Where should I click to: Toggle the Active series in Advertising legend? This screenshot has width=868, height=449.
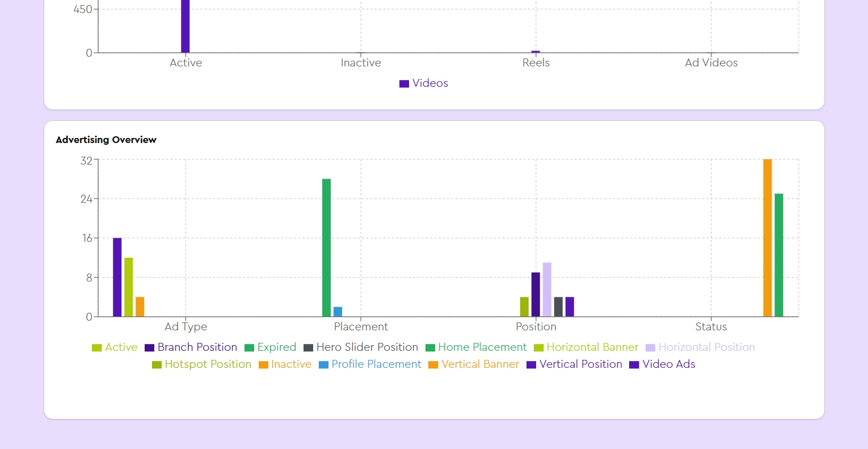point(115,347)
